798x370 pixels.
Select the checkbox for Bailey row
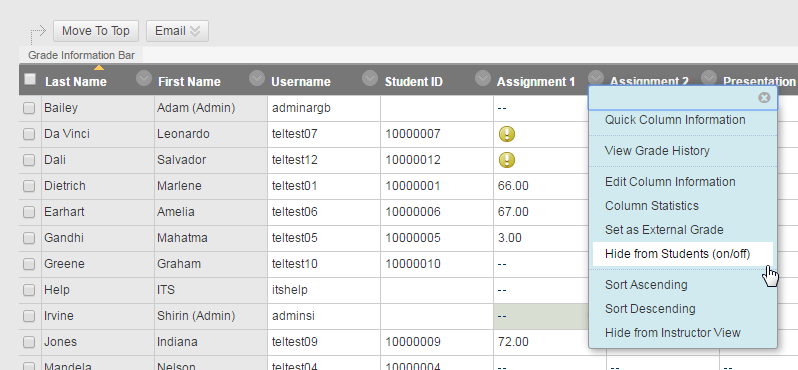point(29,108)
